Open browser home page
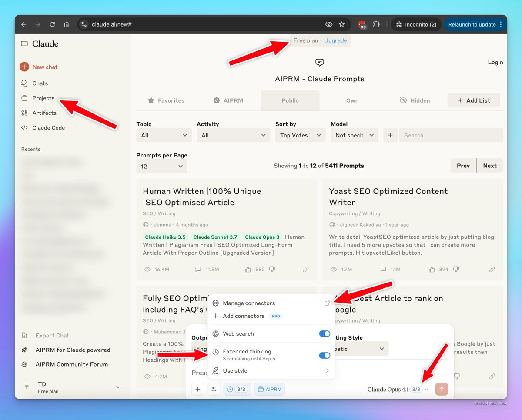The width and height of the screenshot is (522, 420). (67, 24)
